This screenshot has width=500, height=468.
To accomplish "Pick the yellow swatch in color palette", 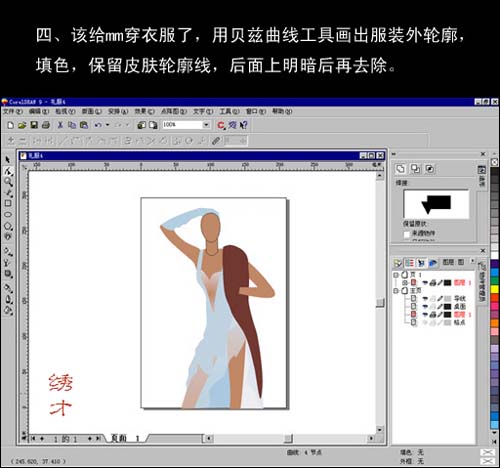I will (494, 289).
